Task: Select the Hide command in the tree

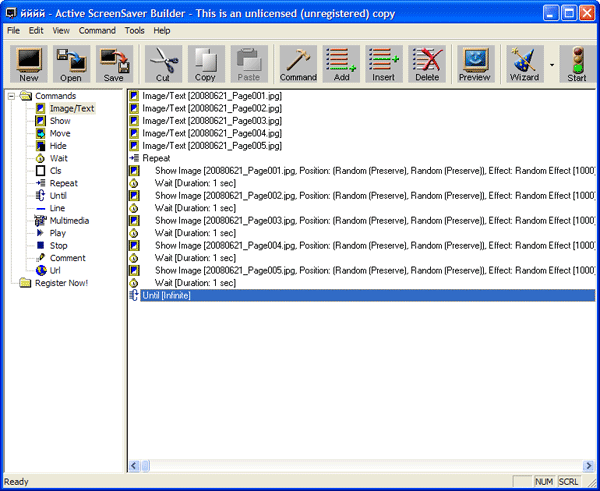Action: 58,146
